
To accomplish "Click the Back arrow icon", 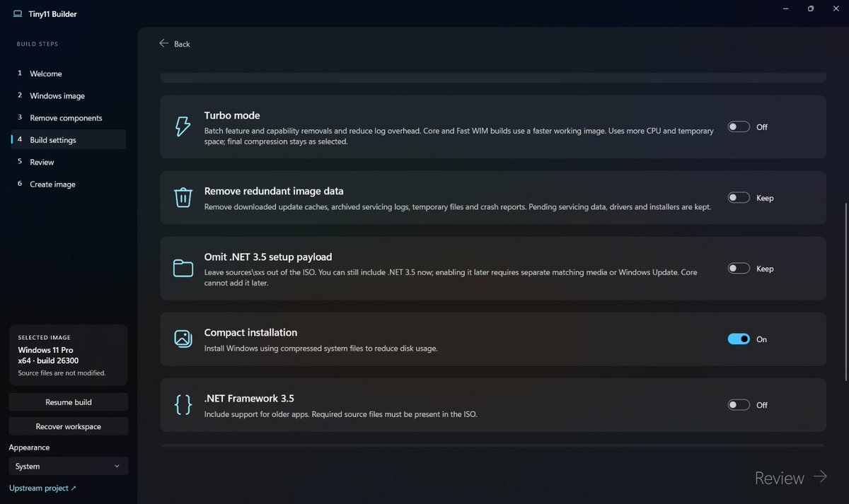I will [x=164, y=44].
